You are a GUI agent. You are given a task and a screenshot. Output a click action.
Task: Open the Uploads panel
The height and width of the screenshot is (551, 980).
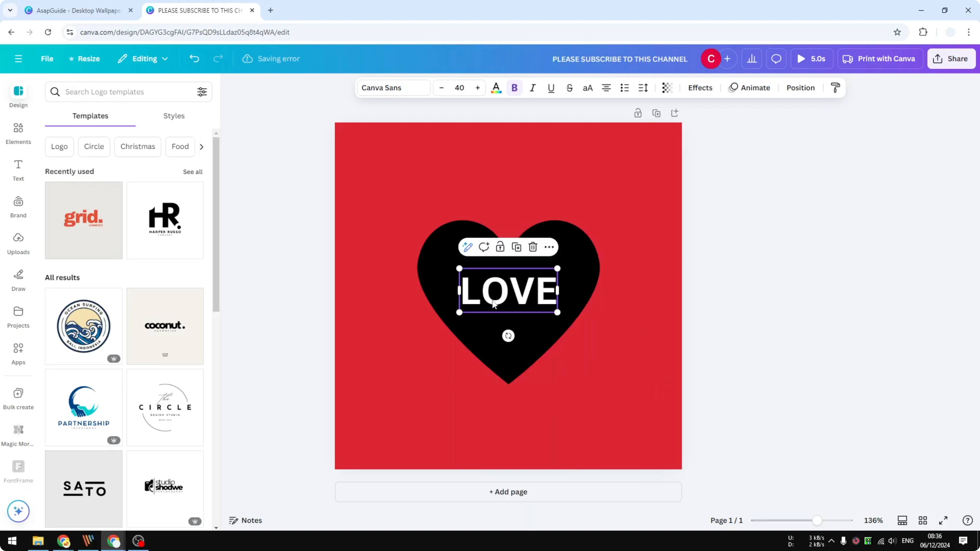point(18,244)
